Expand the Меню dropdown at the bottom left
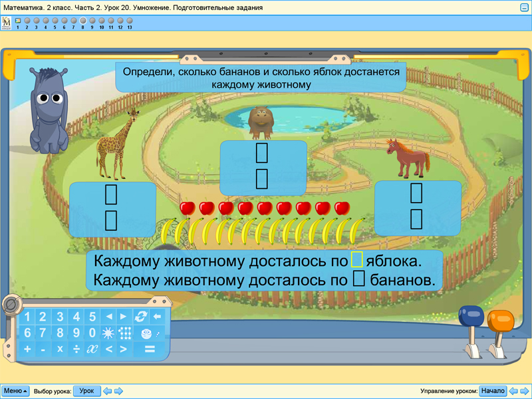 15,391
